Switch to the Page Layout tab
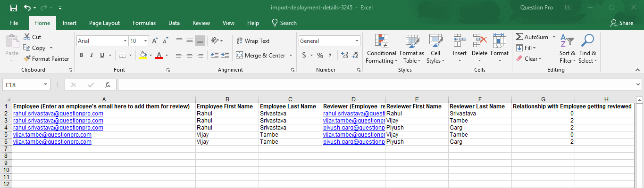 [104, 23]
